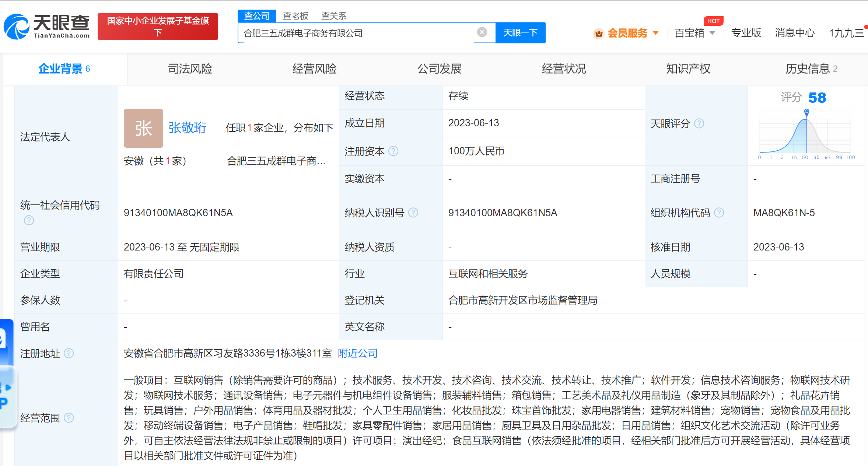The image size is (868, 466).
Task: Click 安徽（共1家） region text
Action: pyautogui.click(x=155, y=161)
